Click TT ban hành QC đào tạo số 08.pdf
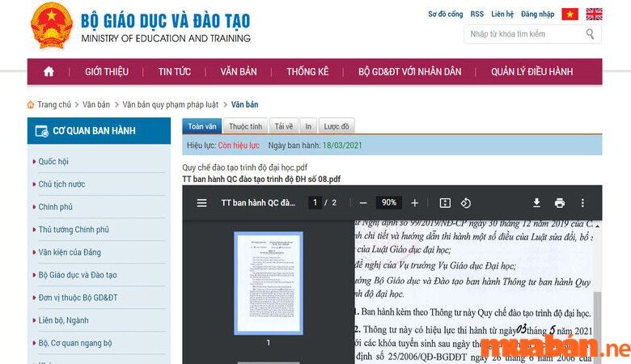Viewport: 631px width, 364px height. 261,179
